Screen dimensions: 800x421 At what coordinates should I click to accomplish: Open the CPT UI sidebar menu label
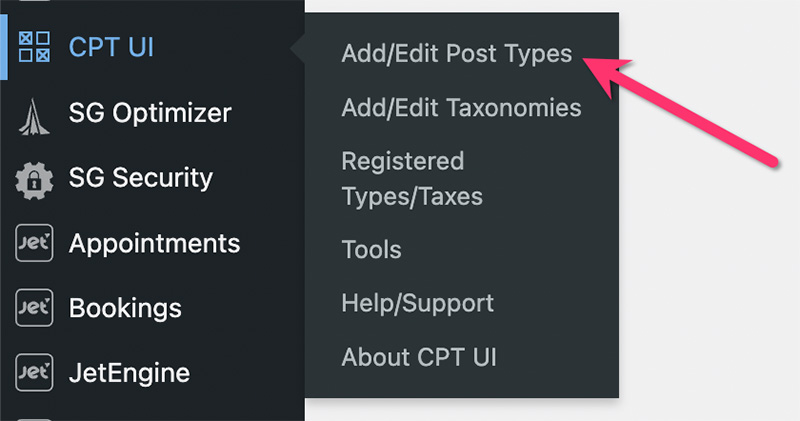coord(111,47)
